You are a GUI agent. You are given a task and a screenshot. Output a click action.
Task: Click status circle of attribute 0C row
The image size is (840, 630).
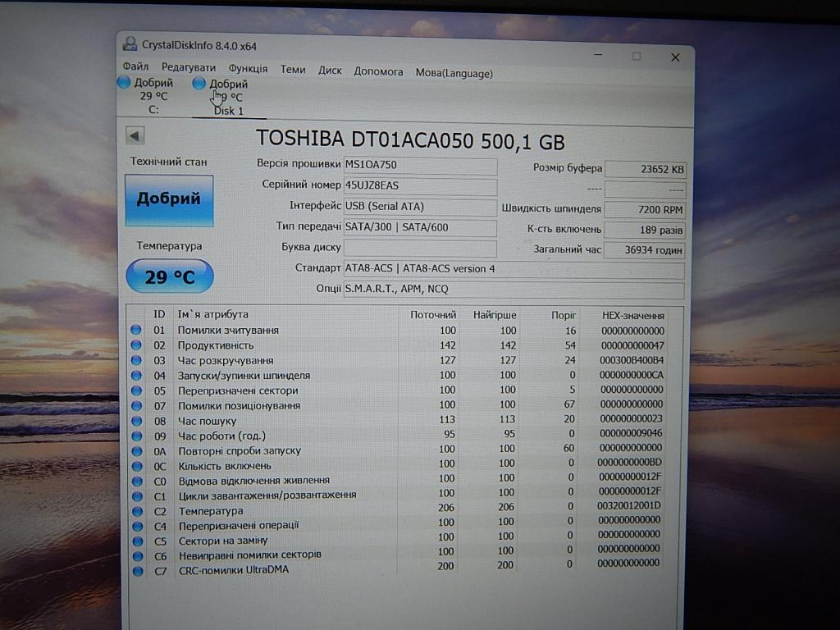pyautogui.click(x=137, y=466)
